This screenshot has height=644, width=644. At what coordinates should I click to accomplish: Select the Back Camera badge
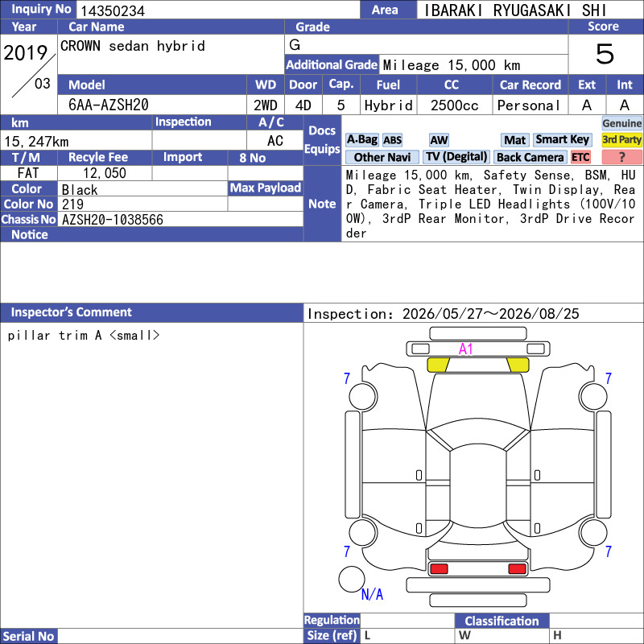point(530,157)
